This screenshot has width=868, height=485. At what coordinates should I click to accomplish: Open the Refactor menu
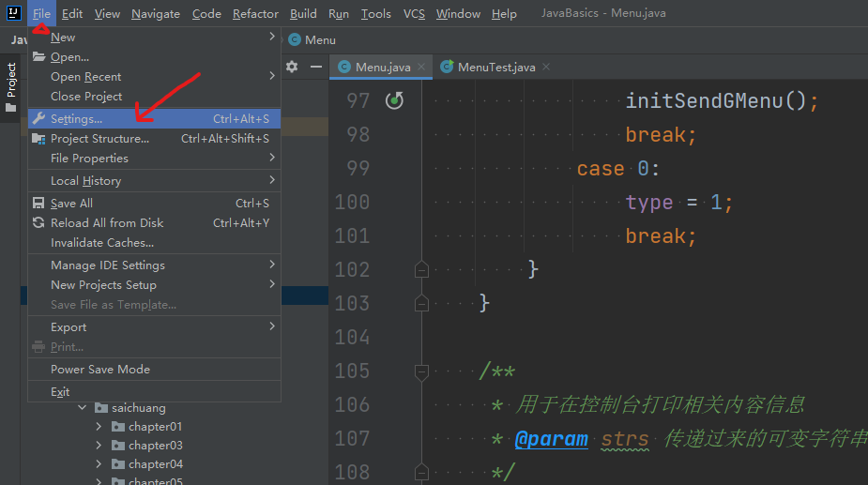[255, 13]
